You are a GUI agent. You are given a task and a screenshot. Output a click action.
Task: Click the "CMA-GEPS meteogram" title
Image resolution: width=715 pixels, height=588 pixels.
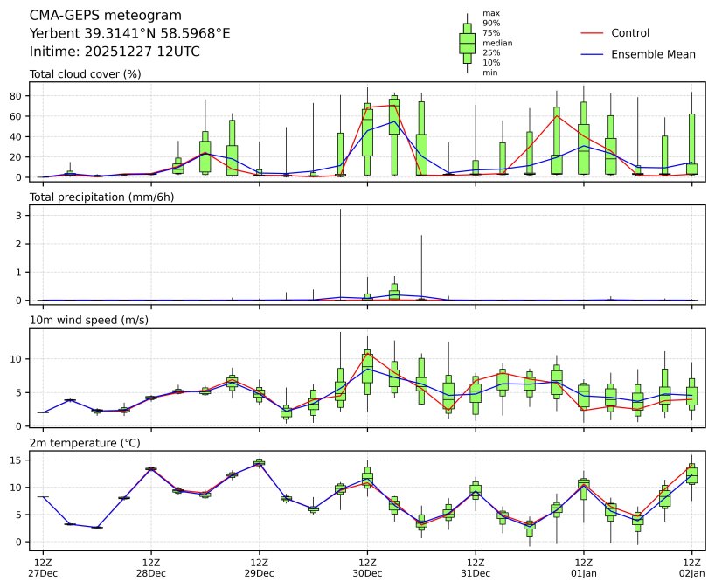106,16
